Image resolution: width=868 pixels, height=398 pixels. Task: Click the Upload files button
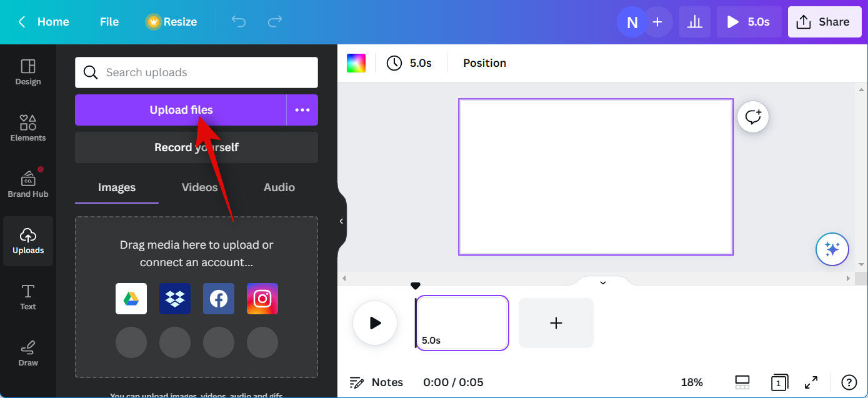point(181,110)
